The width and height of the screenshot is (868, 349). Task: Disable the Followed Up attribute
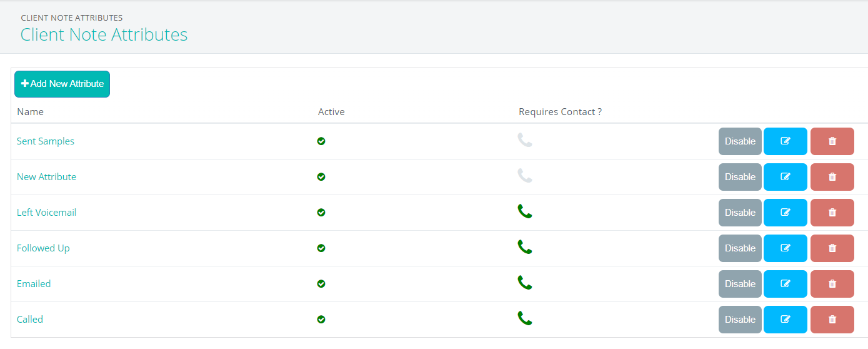pyautogui.click(x=740, y=248)
